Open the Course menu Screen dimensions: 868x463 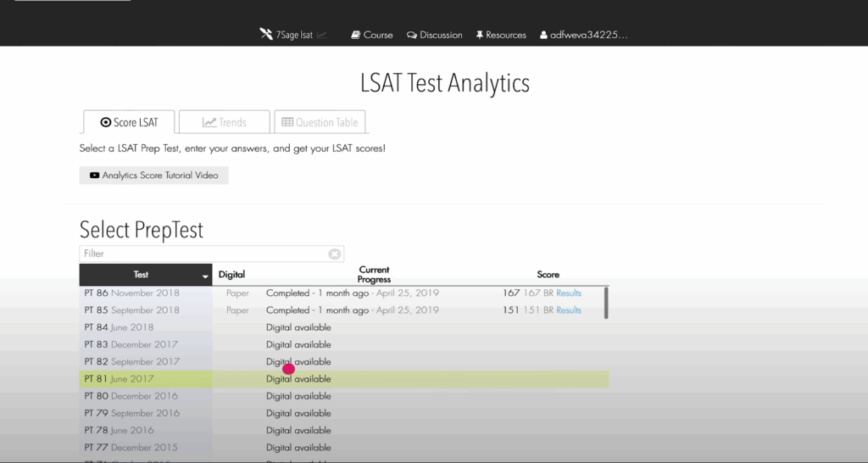click(x=372, y=35)
